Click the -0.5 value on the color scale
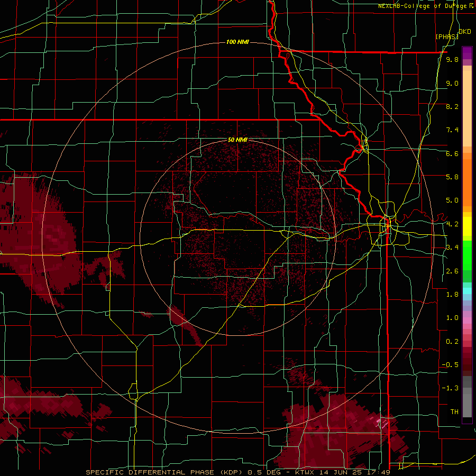Viewport: 476px width, 476px height. [x=450, y=365]
